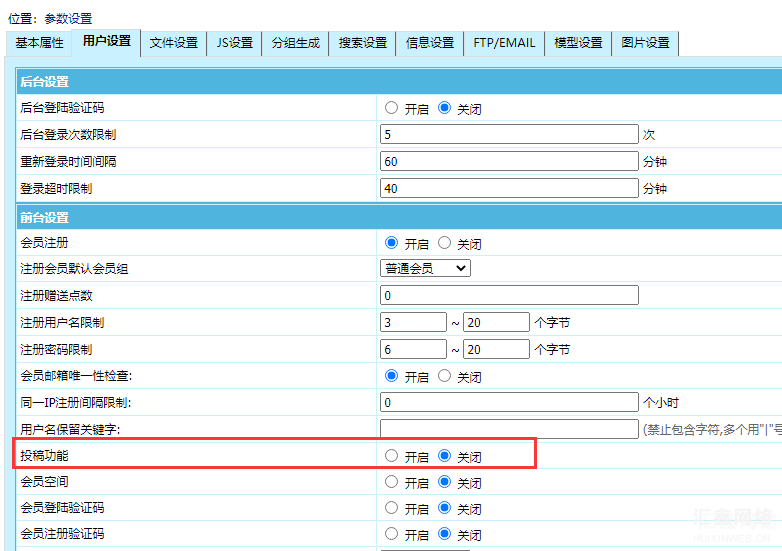The height and width of the screenshot is (551, 782).
Task: Focus the 重新登录时间间隔 field
Action: (x=509, y=162)
